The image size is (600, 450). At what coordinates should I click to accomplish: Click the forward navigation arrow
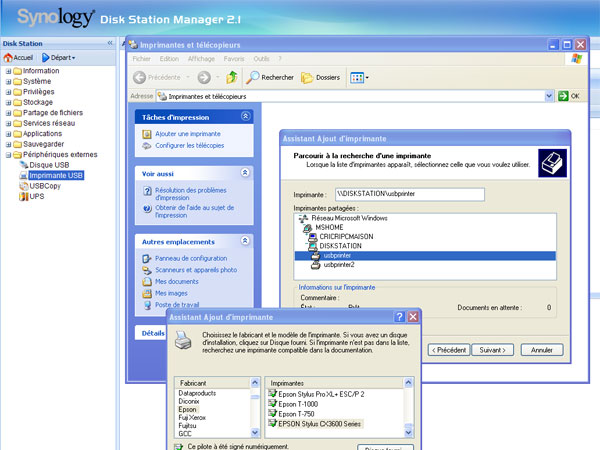(x=204, y=77)
